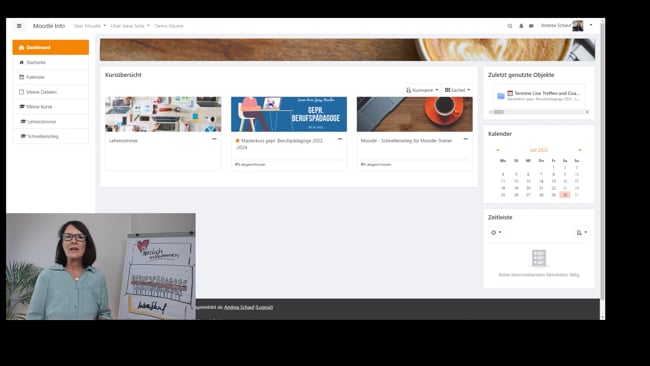650x366 pixels.
Task: Open Schnelleinstieg card three-dot options
Action: [x=466, y=139]
